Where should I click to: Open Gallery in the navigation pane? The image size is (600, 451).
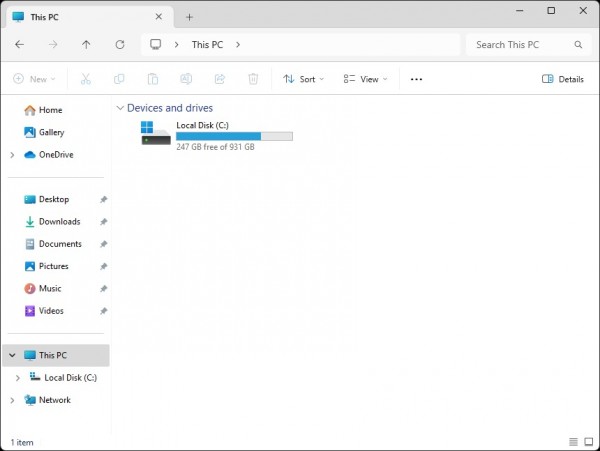point(56,132)
